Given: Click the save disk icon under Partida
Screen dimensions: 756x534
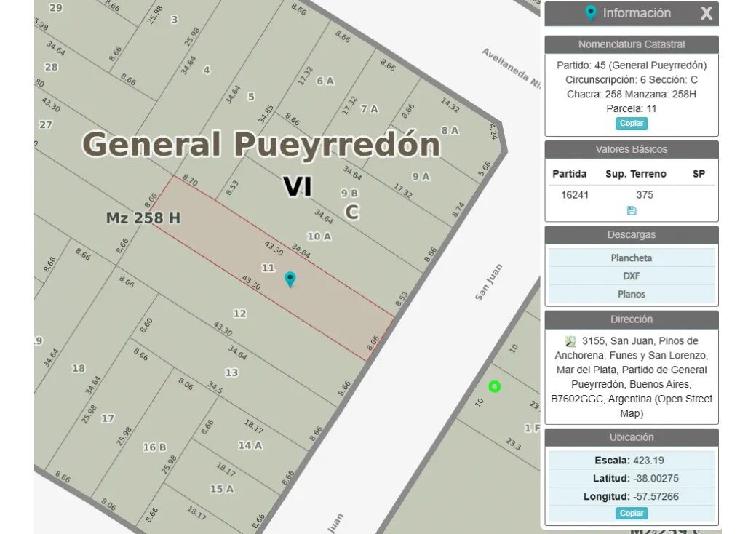Looking at the screenshot, I should pyautogui.click(x=631, y=210).
